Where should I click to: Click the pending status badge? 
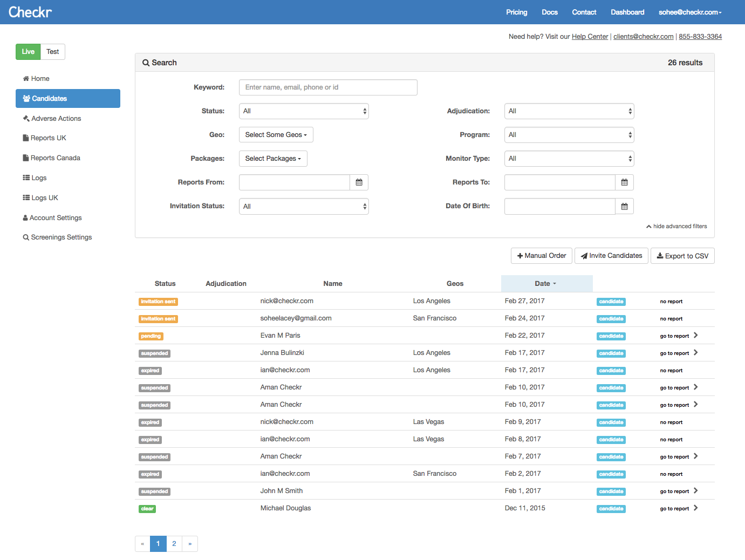click(151, 336)
